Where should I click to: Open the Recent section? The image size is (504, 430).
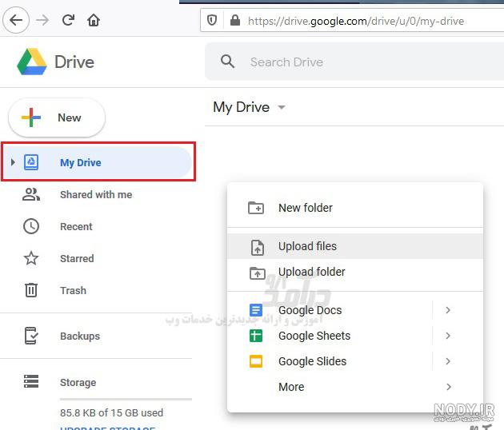96,226
